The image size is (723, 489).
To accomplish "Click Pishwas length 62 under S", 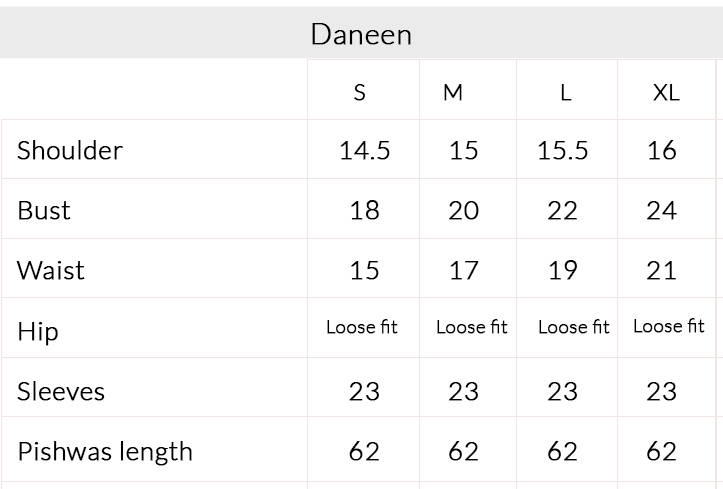I will coord(364,451).
